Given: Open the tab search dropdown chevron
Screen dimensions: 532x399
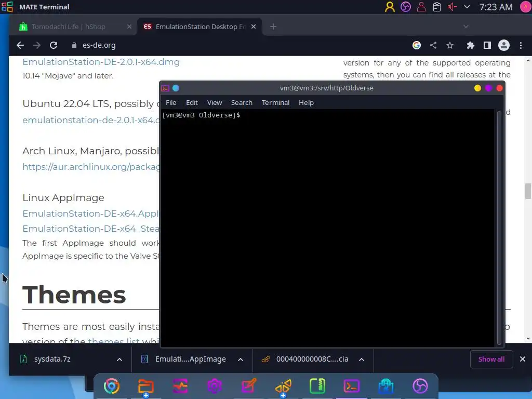Looking at the screenshot, I should tap(466, 26).
